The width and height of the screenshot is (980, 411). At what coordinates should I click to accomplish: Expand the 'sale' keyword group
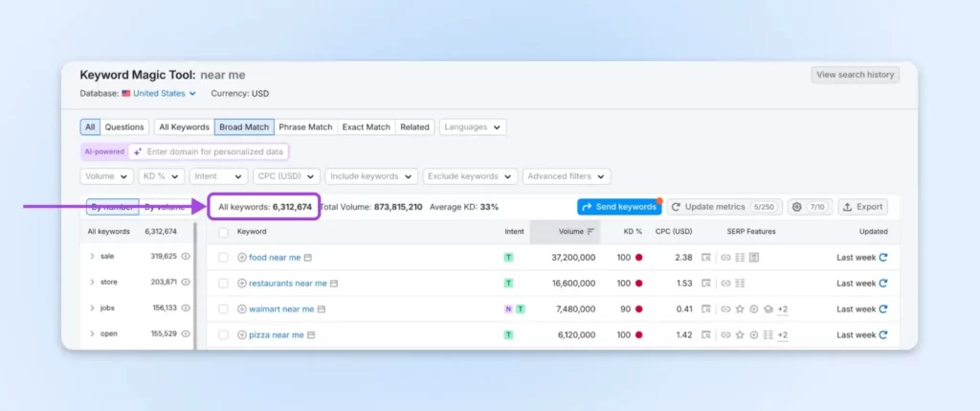coord(93,256)
